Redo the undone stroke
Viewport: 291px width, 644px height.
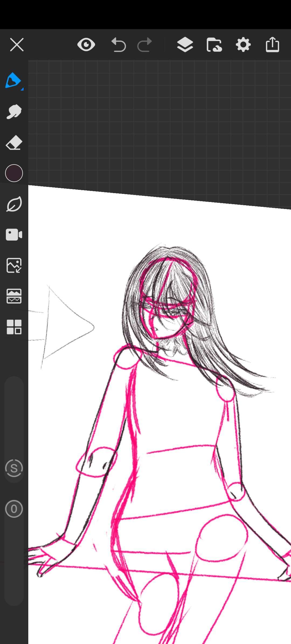(x=145, y=44)
